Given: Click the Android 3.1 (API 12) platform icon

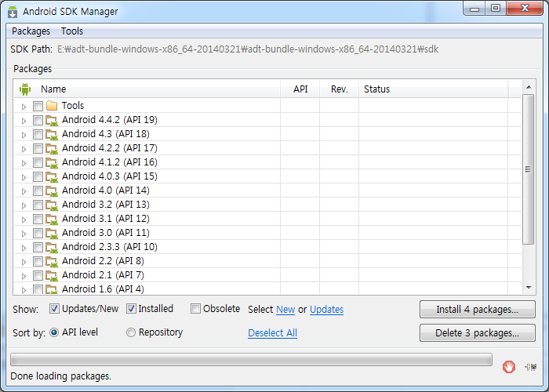Looking at the screenshot, I should click(52, 219).
